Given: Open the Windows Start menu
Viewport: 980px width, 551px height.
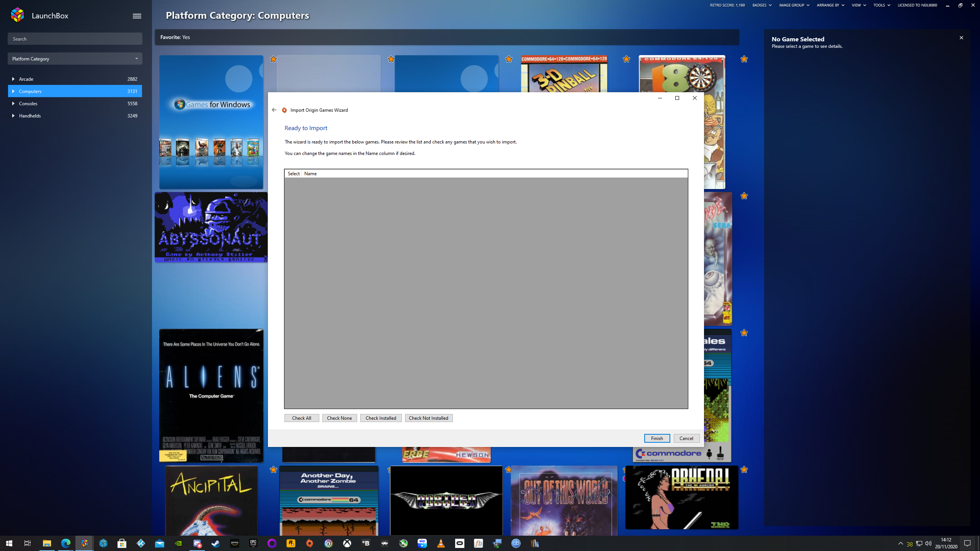Looking at the screenshot, I should [x=9, y=543].
